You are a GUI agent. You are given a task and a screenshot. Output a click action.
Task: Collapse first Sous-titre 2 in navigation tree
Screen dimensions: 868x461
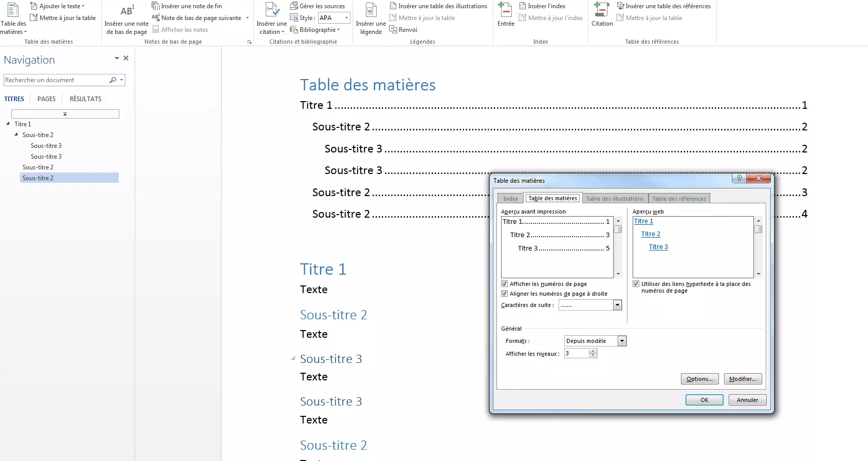point(16,135)
